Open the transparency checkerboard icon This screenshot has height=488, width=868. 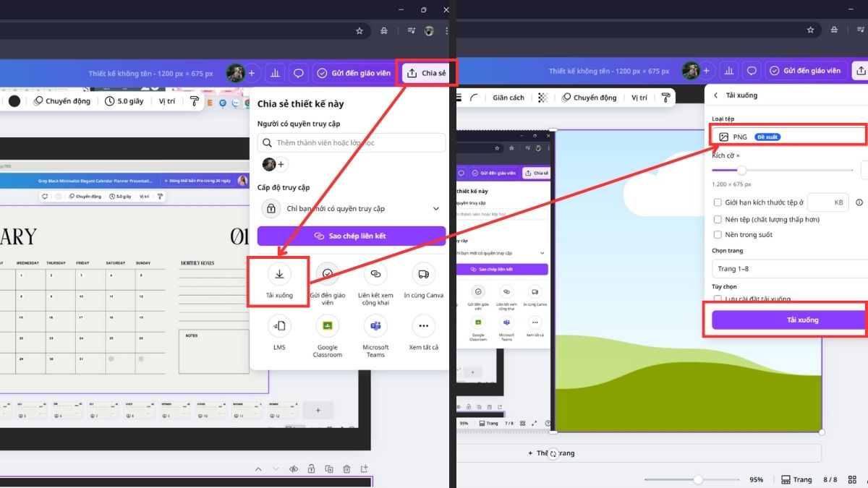click(542, 98)
